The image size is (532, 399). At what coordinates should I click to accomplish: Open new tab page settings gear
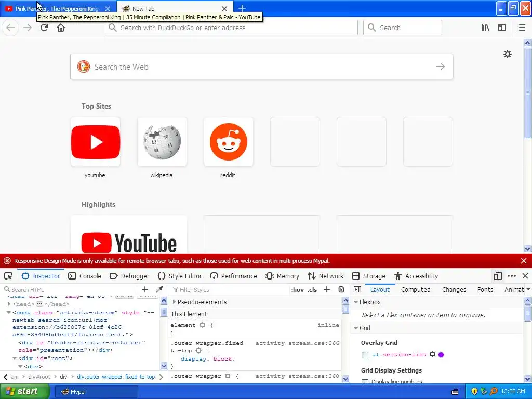[x=507, y=54]
